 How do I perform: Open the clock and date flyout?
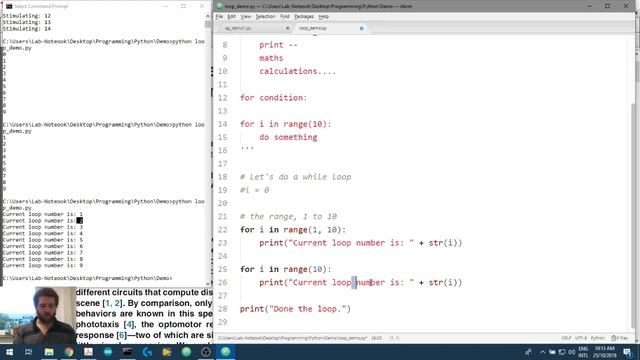(x=604, y=352)
